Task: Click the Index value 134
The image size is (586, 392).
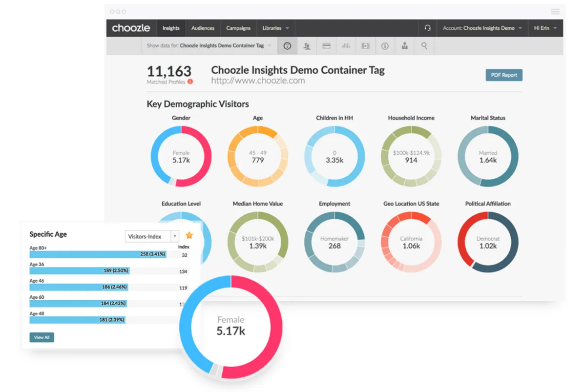Action: click(x=183, y=271)
